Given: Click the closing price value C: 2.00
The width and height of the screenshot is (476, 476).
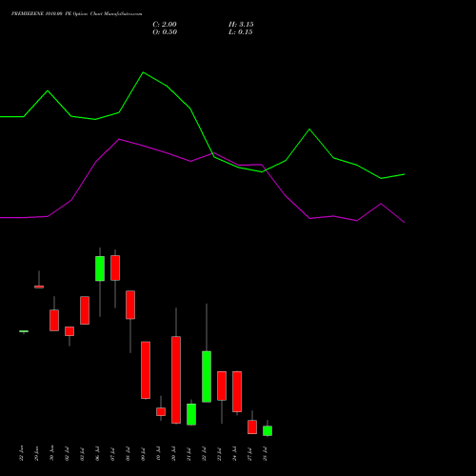Looking at the screenshot, I should click(x=165, y=25).
